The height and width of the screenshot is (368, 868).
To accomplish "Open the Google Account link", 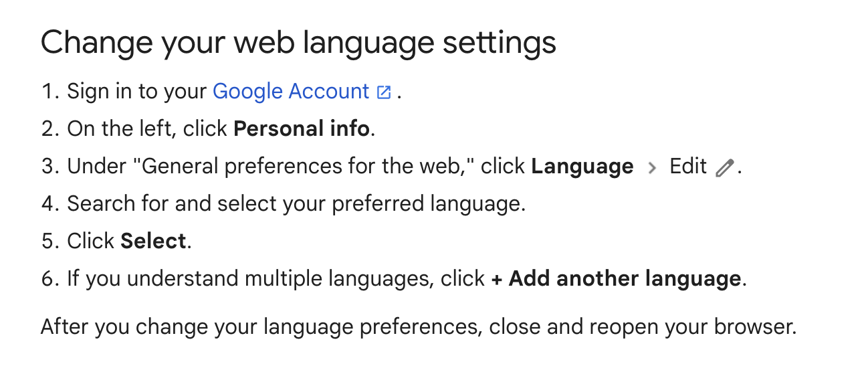I will coord(291,92).
